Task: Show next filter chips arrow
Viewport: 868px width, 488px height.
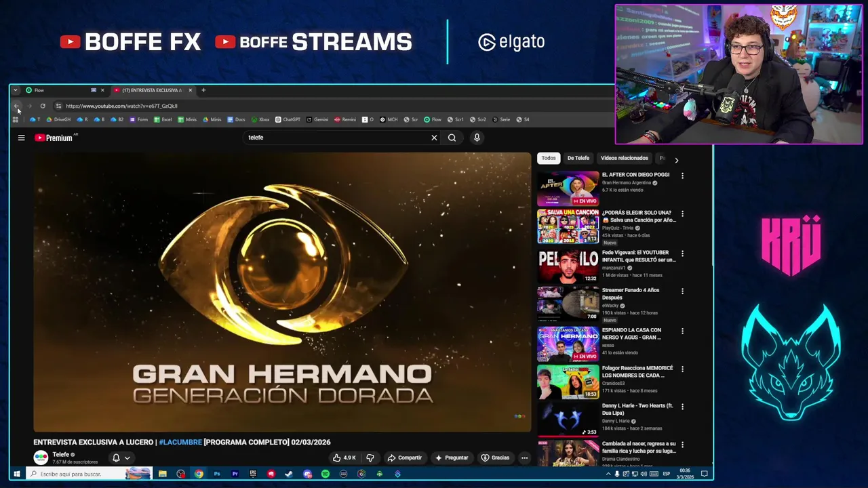Action: click(676, 160)
